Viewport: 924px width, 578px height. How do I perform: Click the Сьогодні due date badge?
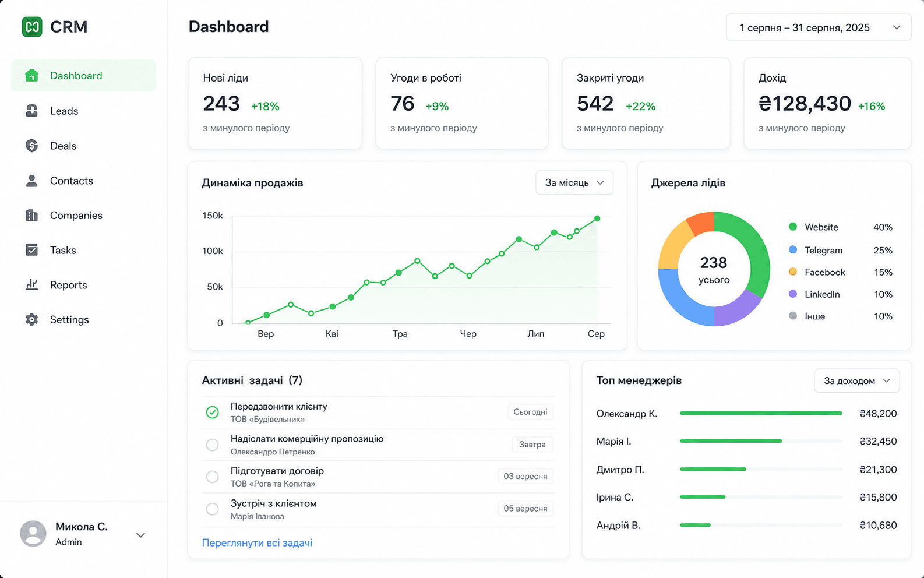point(530,412)
